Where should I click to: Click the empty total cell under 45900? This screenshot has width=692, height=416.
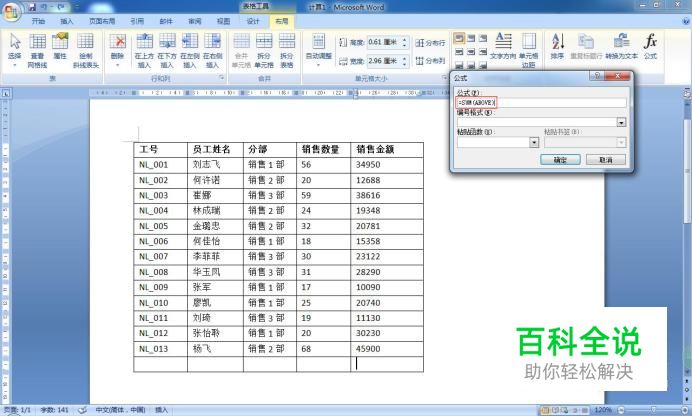387,364
